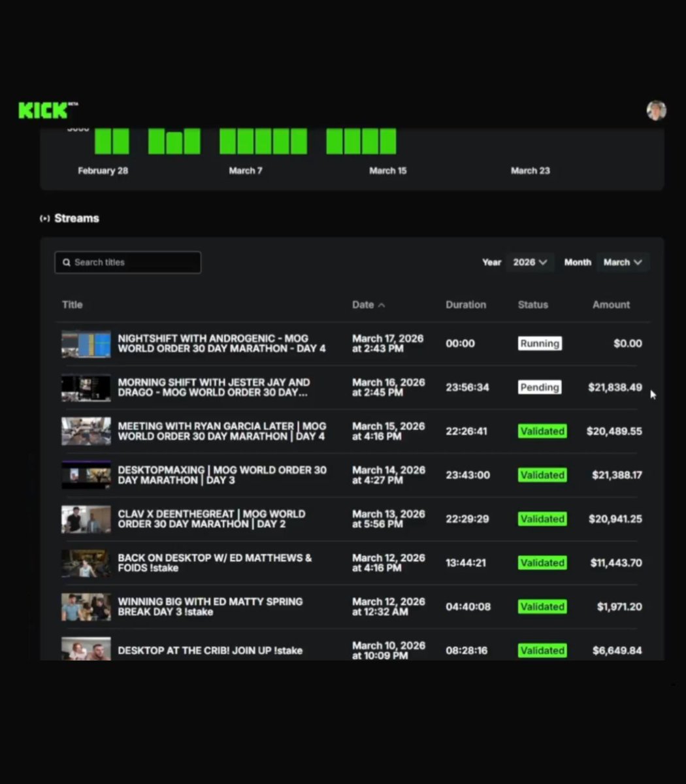Screen dimensions: 686x784
Task: Click the Title column header
Action: tap(72, 304)
